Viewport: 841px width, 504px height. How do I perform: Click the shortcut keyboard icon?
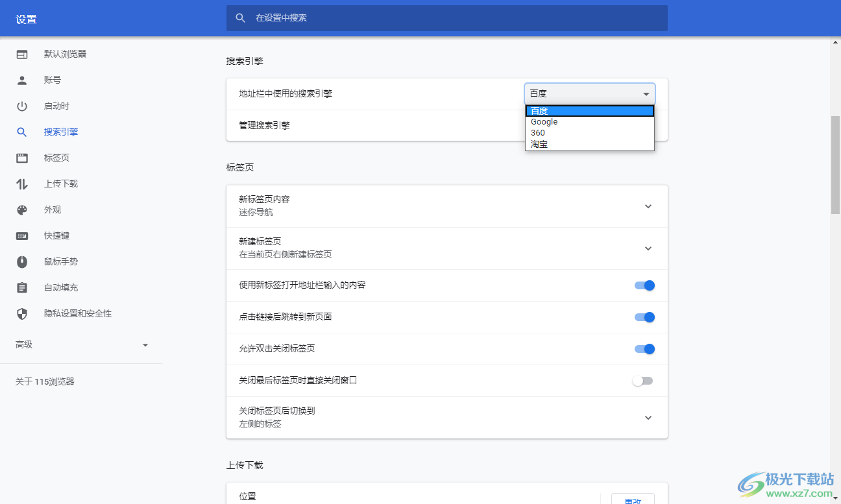pyautogui.click(x=22, y=236)
